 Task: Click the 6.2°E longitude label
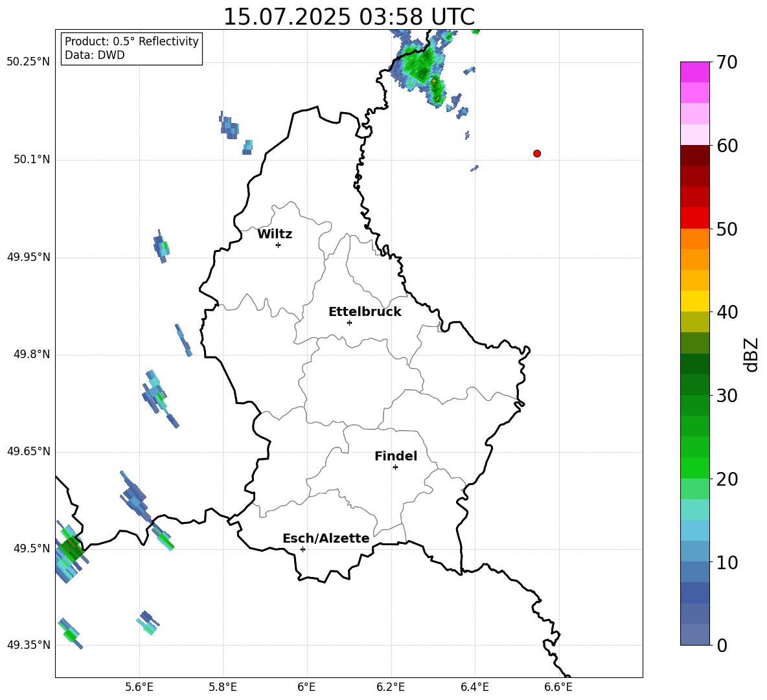(391, 687)
